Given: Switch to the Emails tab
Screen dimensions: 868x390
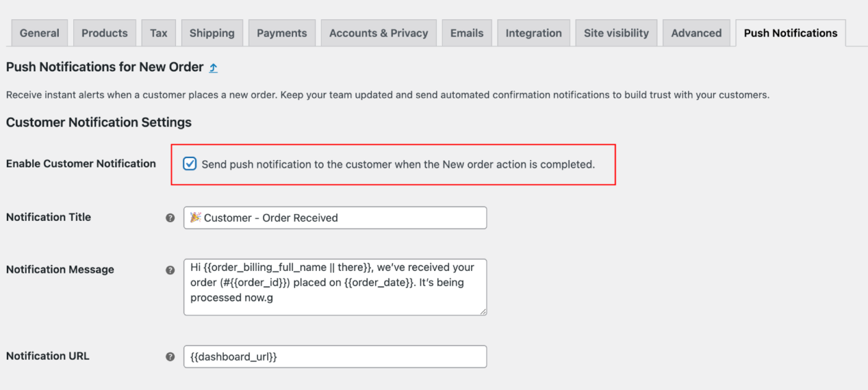Looking at the screenshot, I should pyautogui.click(x=466, y=33).
